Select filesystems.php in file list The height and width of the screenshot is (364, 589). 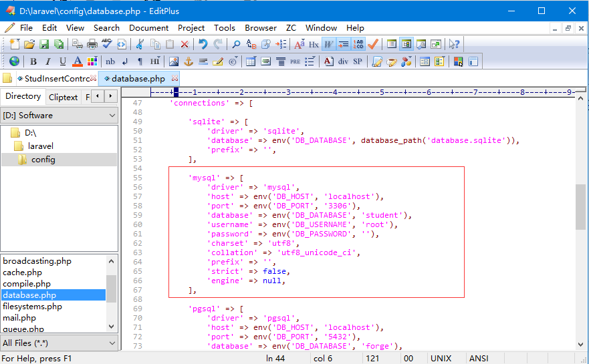click(32, 307)
